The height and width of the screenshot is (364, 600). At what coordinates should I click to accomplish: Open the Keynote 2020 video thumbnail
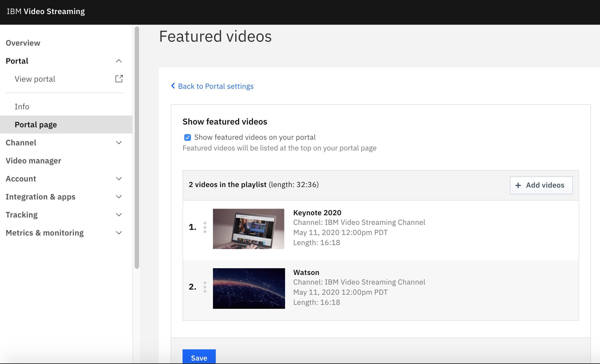248,229
